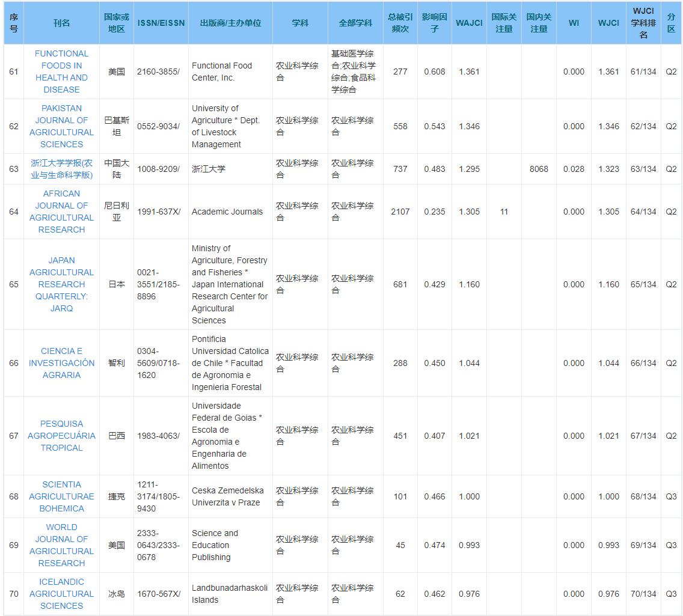
Task: Open JAPAN AGRICULTURAL RESEARCH QUARTERLY: JARQ link
Action: click(61, 284)
